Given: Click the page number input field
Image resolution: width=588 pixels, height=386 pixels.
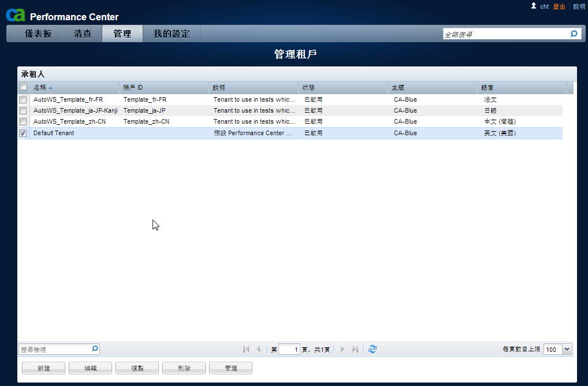Looking at the screenshot, I should tap(289, 349).
